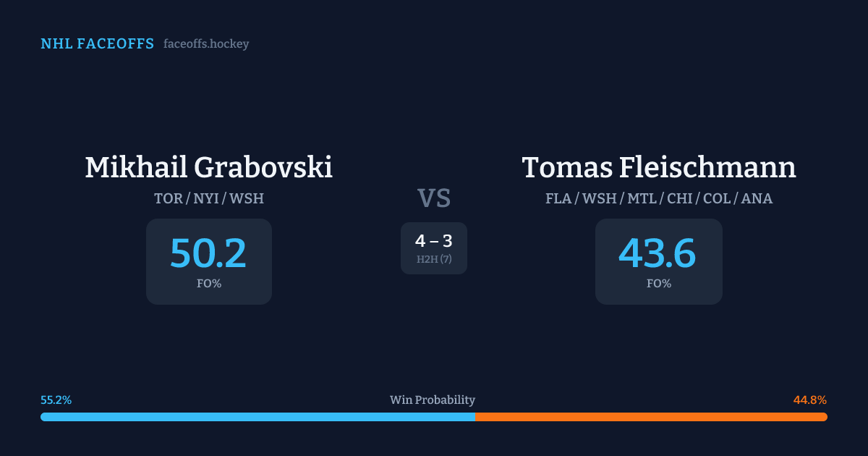The width and height of the screenshot is (868, 456).
Task: Click the VS text between players
Action: click(x=434, y=198)
